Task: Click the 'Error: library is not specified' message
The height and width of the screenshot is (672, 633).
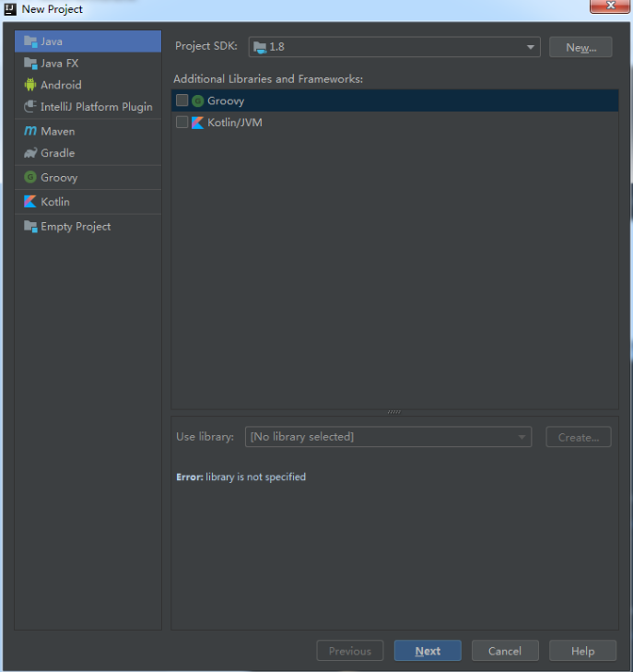Action: click(x=241, y=477)
